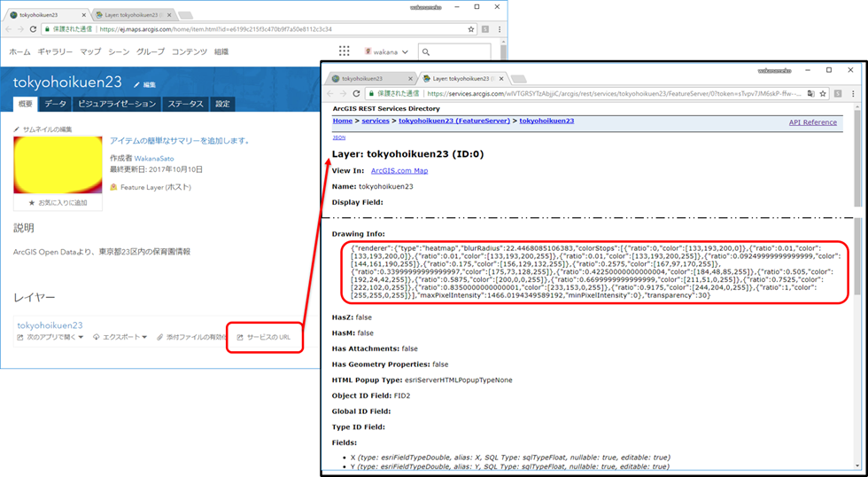Open Chrome menu in the ArcGIS Online window
Image resolution: width=868 pixels, height=477 pixels.
(x=500, y=29)
